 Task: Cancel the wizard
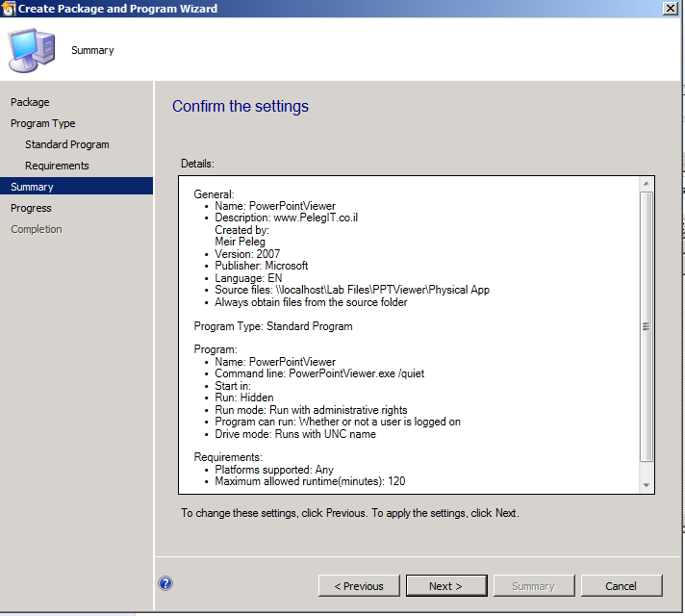[622, 586]
